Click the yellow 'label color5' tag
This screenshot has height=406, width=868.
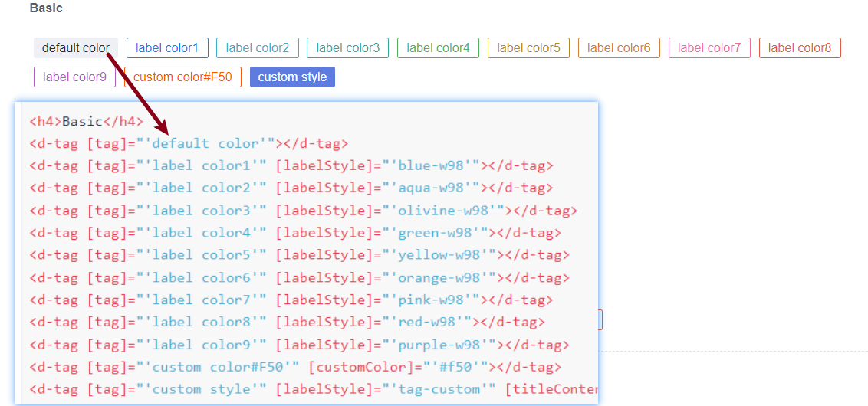pos(528,48)
